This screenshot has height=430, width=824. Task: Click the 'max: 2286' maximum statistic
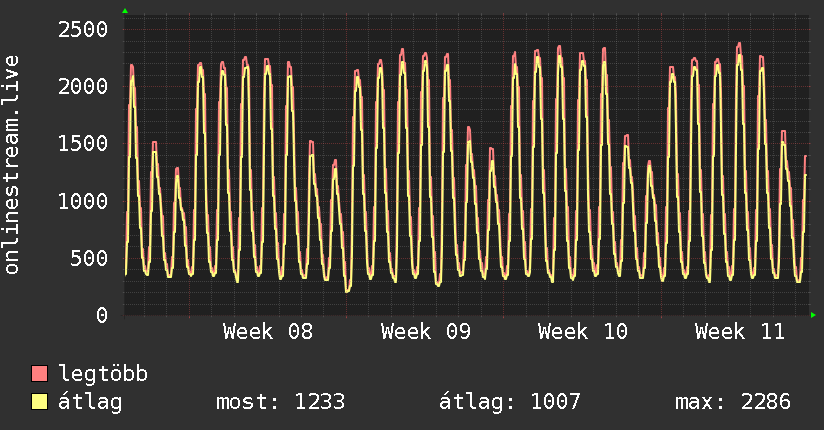(x=733, y=402)
